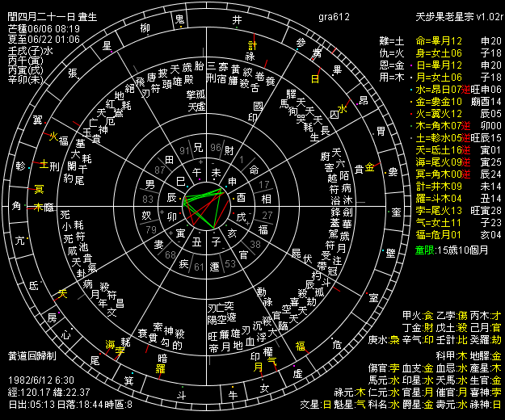Select the '金=婁金10' row

458,102
